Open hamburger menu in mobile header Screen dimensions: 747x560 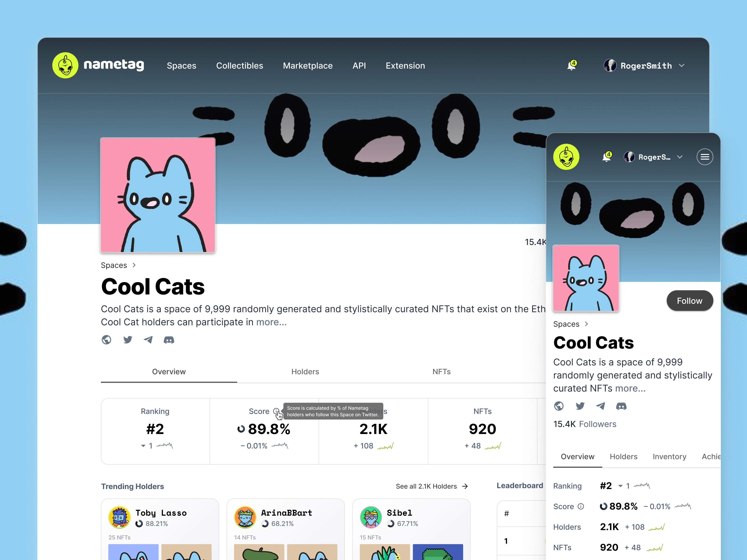[x=705, y=157]
